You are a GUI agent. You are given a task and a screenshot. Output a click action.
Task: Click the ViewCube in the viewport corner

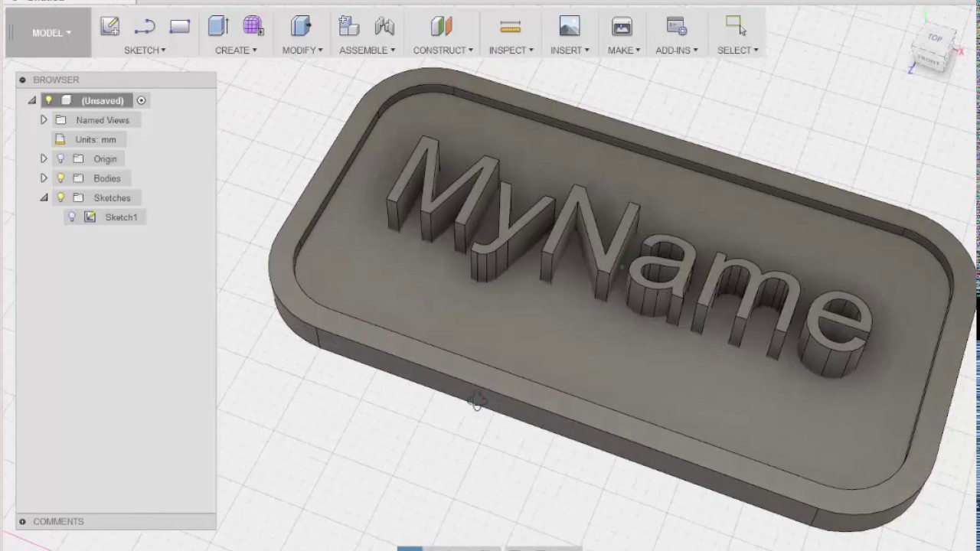tap(934, 50)
